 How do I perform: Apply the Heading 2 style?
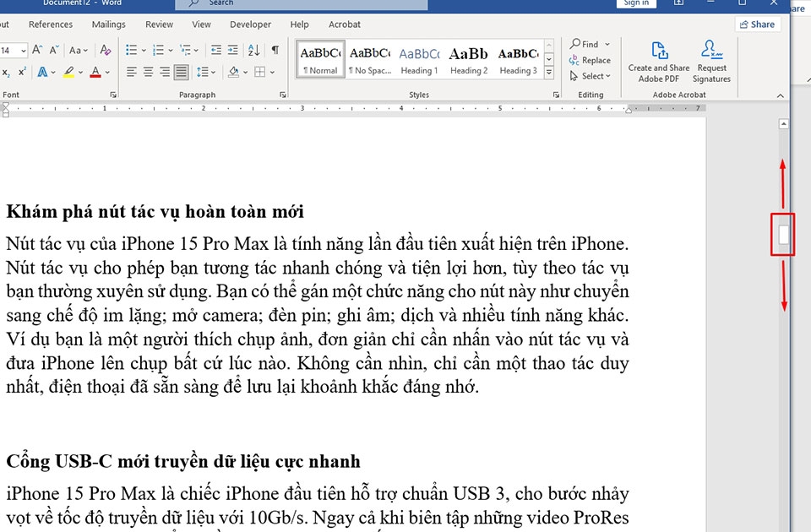point(469,59)
